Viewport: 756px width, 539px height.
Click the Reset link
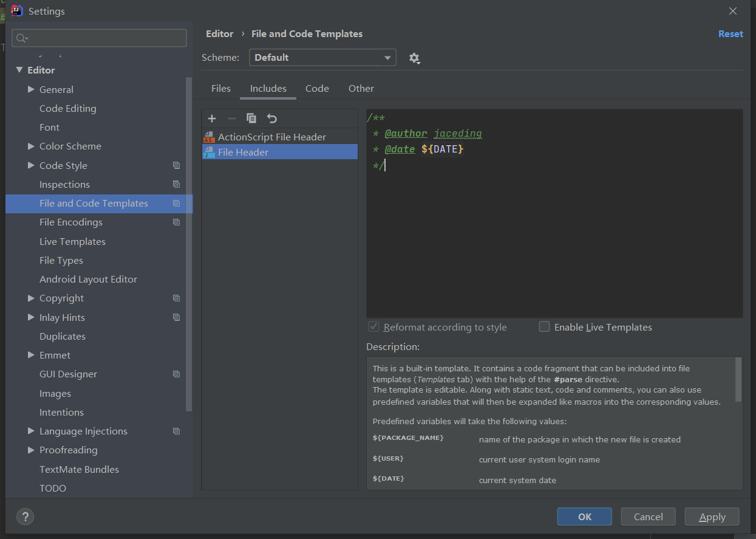point(730,34)
